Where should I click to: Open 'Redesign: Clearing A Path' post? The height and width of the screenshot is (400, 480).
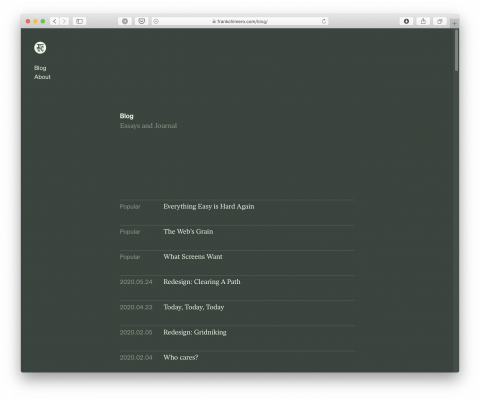[202, 282]
